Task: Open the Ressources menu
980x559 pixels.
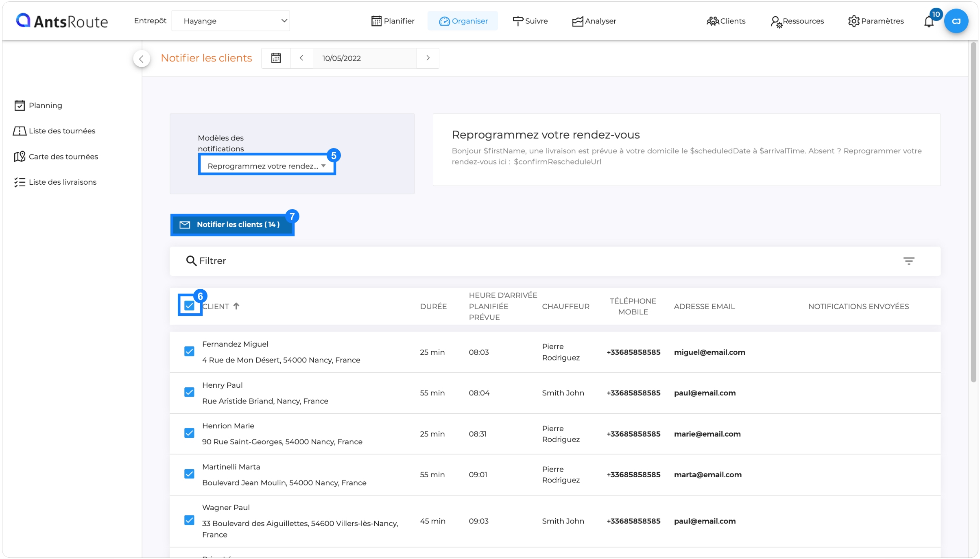Action: click(x=797, y=21)
